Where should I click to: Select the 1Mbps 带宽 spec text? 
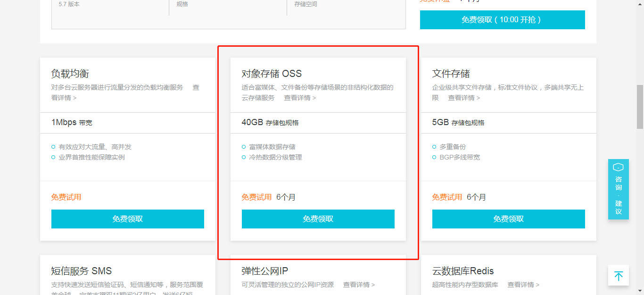[72, 123]
